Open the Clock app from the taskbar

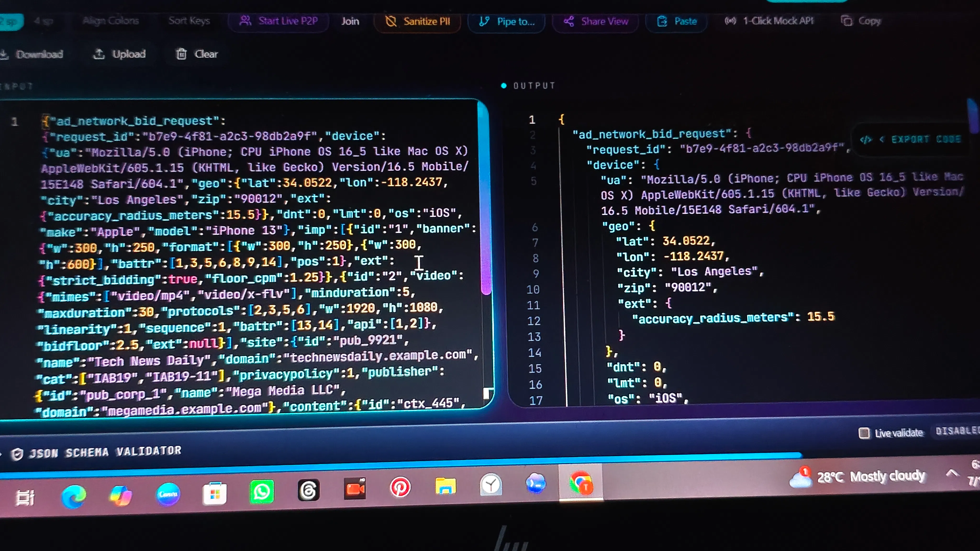coord(491,485)
